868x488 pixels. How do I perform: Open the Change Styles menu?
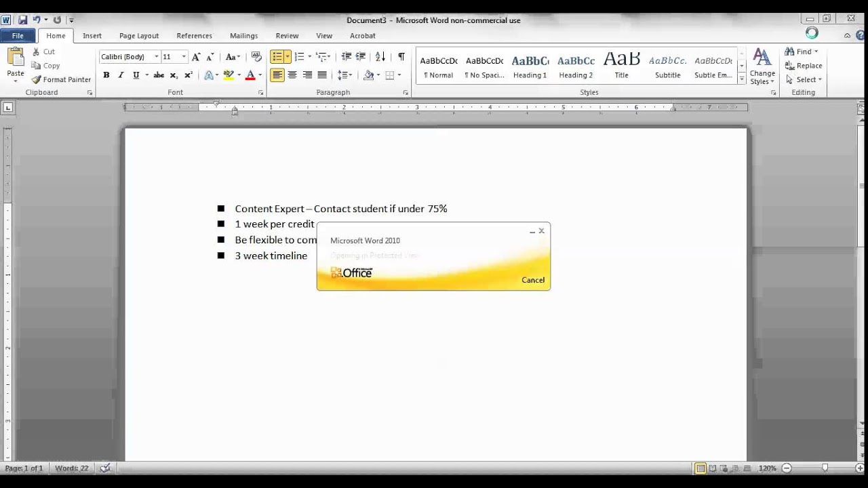pyautogui.click(x=762, y=67)
